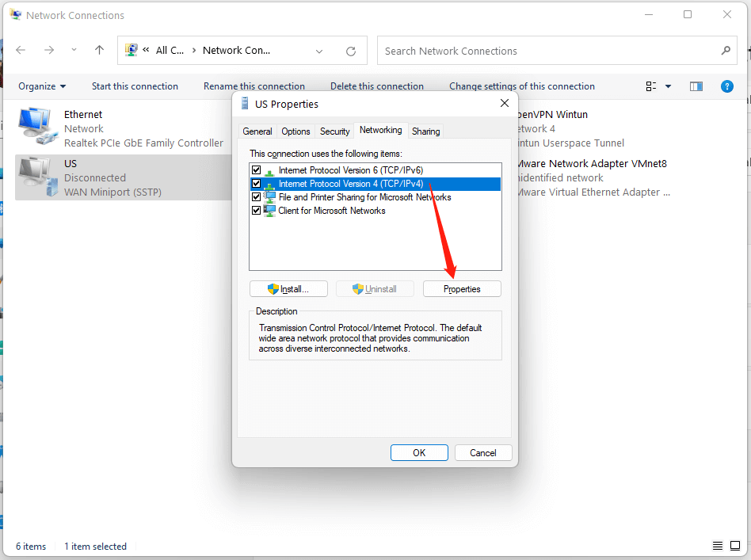The width and height of the screenshot is (751, 560).
Task: Click Start this connection
Action: pyautogui.click(x=135, y=86)
